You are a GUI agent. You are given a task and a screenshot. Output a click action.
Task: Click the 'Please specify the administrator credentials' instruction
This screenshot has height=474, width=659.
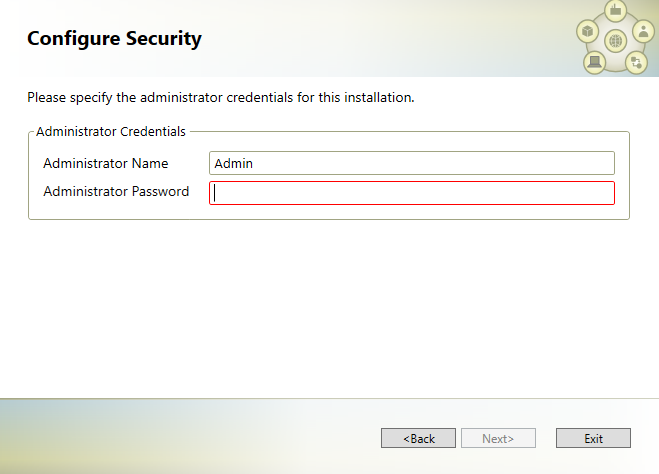click(221, 97)
